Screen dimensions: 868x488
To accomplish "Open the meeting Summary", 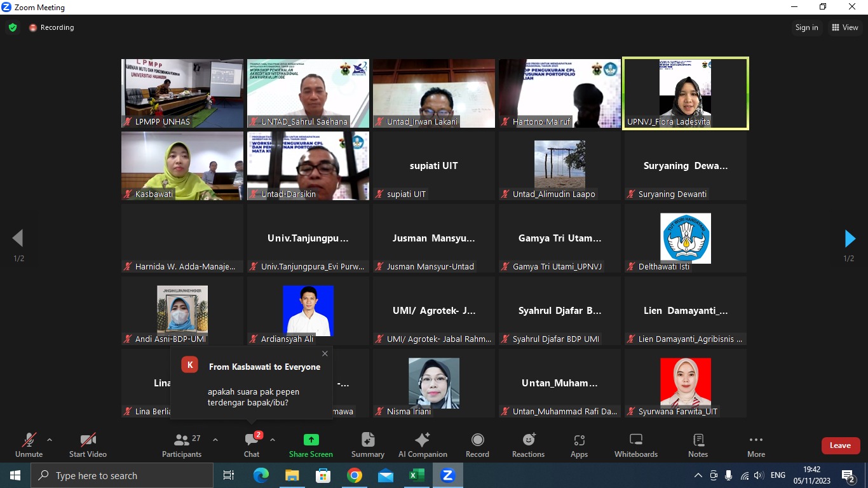I will (x=367, y=445).
